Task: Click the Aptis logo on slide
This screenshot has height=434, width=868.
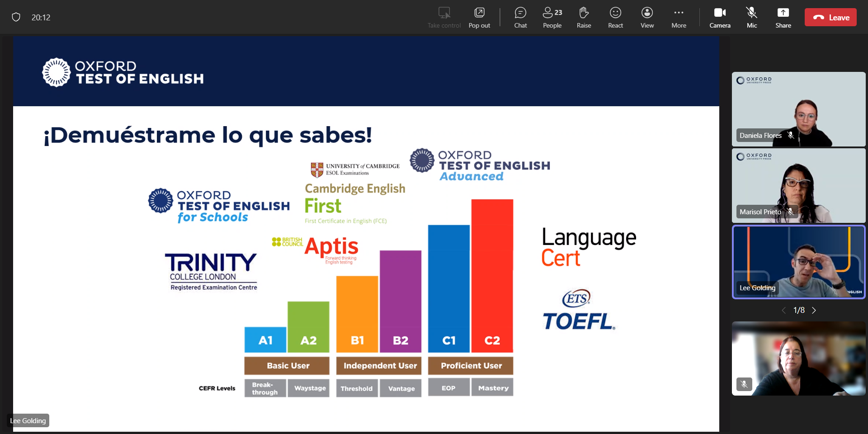Action: (315, 250)
